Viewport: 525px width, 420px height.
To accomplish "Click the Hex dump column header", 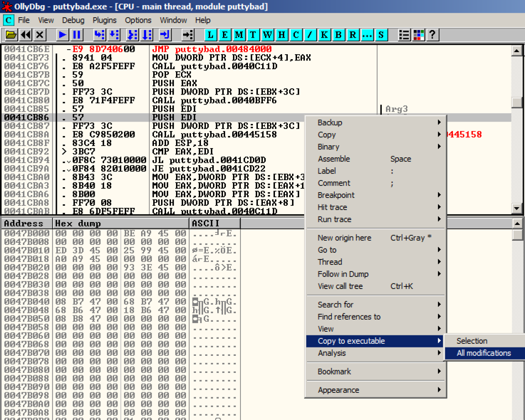I will pos(120,224).
